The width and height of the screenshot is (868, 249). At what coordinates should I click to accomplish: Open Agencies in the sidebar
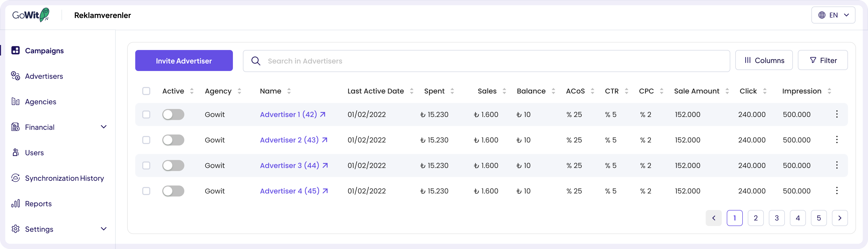coord(40,101)
